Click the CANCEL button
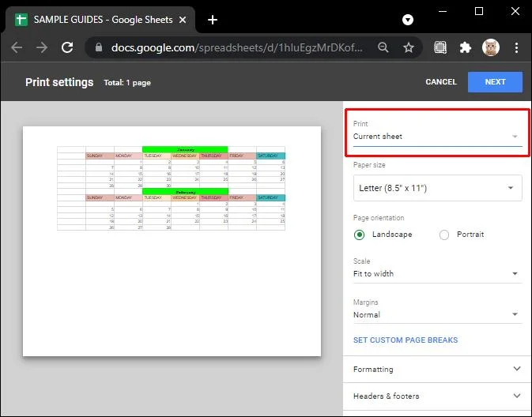Image resolution: width=532 pixels, height=417 pixels. [441, 82]
